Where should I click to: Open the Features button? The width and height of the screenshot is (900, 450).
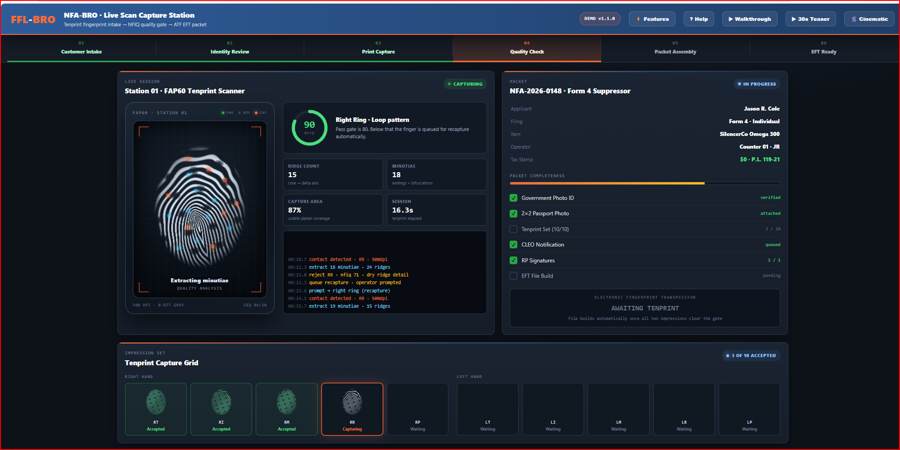click(x=652, y=19)
